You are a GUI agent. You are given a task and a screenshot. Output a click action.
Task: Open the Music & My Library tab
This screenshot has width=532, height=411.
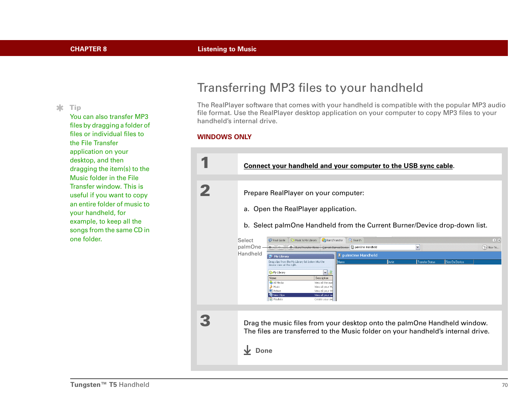[x=304, y=240]
